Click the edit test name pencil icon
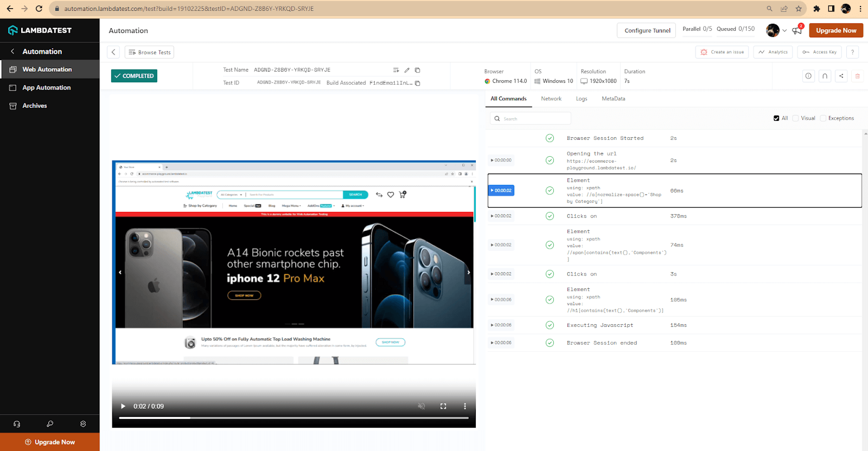Screen dimensions: 868x451 [407, 70]
